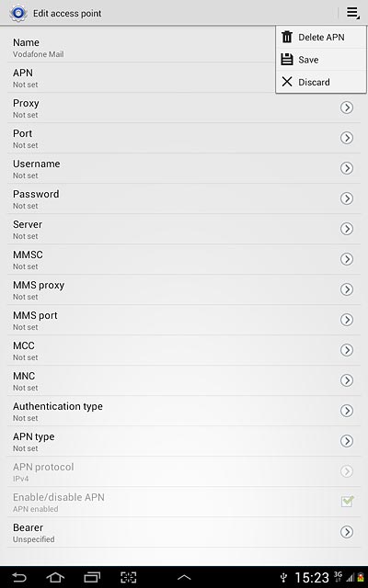Open the overflow menu icon in header

tap(352, 13)
